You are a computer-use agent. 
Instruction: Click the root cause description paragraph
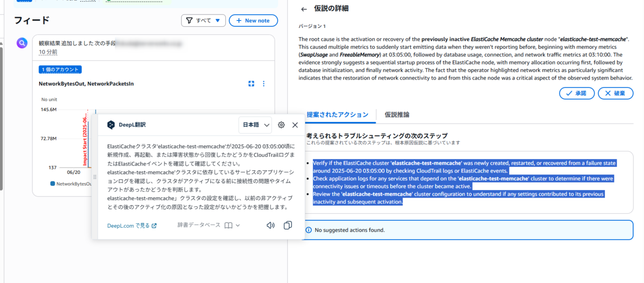[466, 59]
